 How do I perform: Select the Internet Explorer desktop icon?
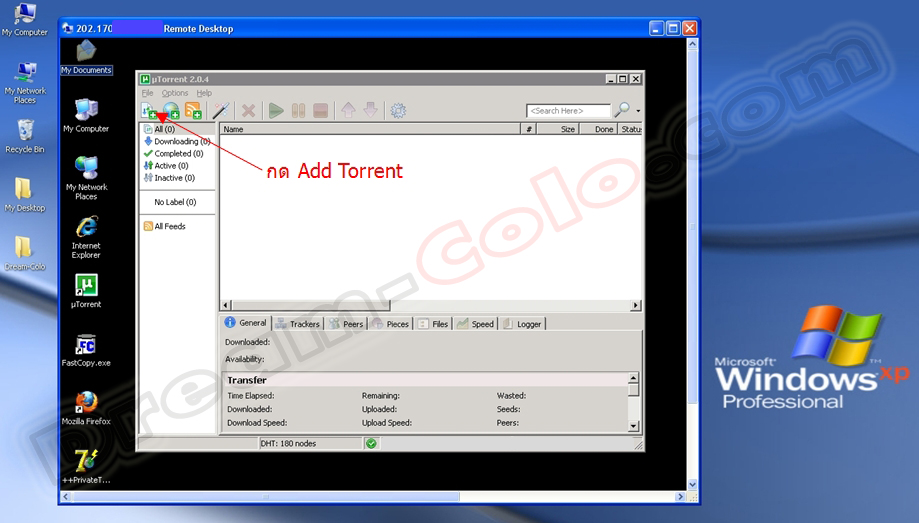86,237
